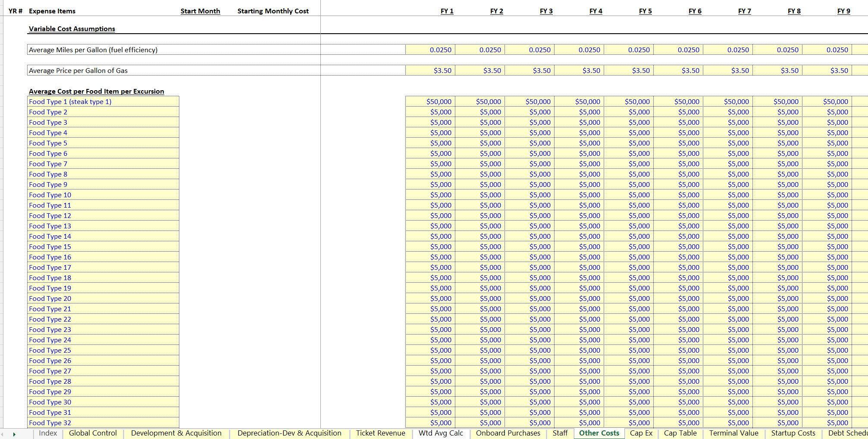Click the Food Type 2 label cell

click(x=103, y=112)
